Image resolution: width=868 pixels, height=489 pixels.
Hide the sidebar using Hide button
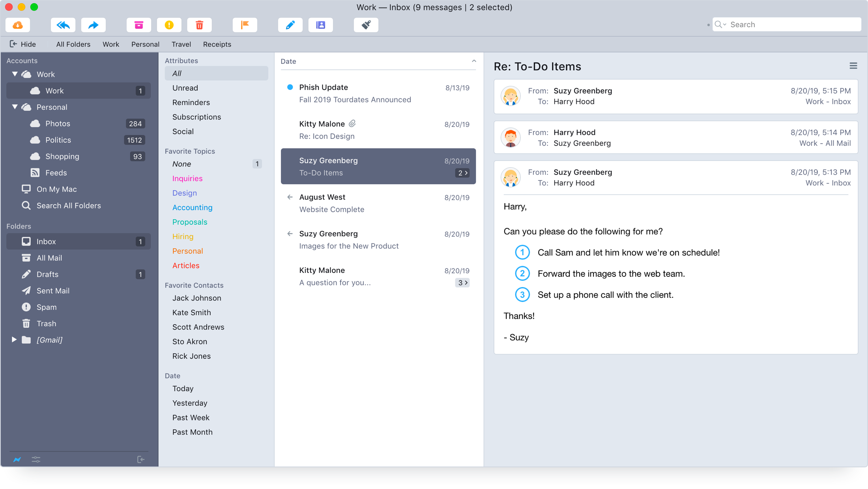pos(23,44)
